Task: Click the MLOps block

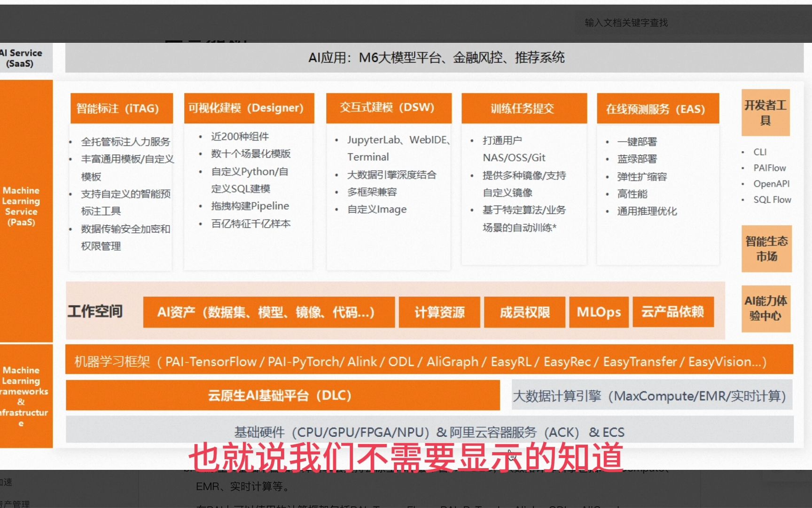Action: (599, 312)
